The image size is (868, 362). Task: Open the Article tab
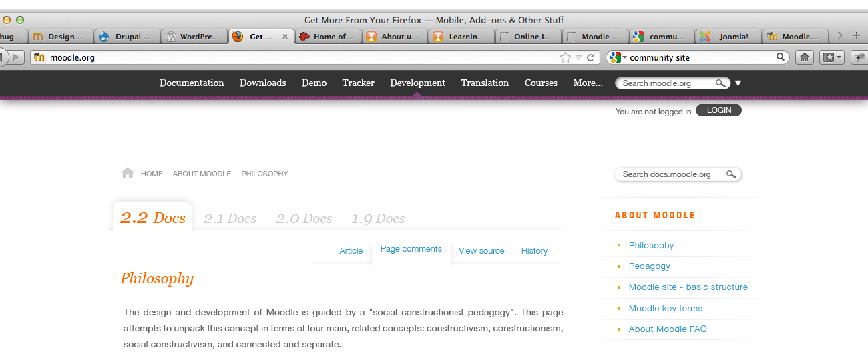click(351, 251)
